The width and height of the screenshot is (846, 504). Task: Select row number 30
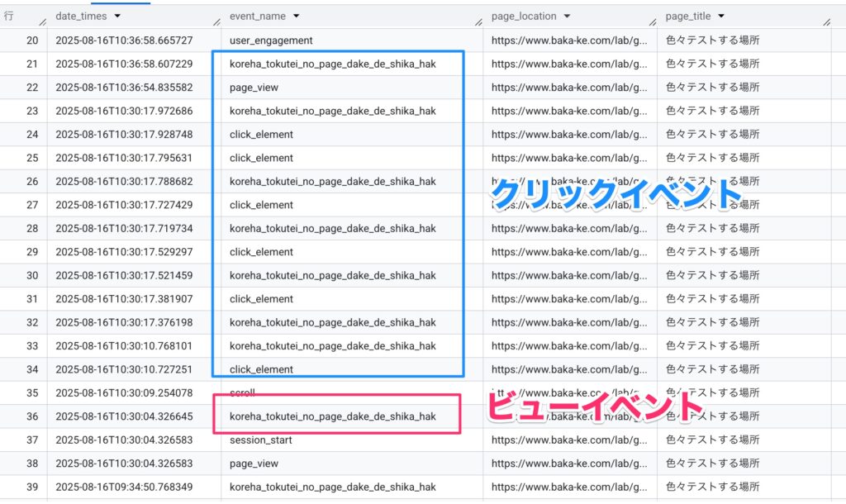click(32, 275)
